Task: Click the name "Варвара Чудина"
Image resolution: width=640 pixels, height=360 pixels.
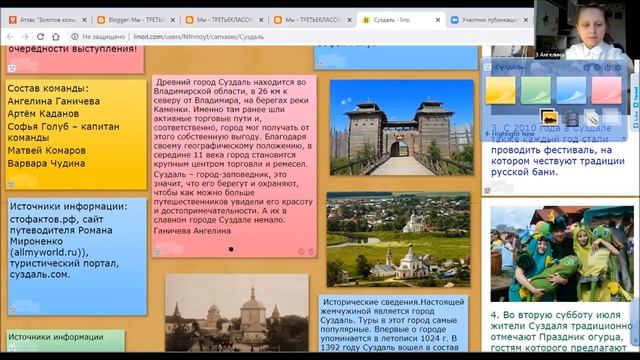Action: click(x=46, y=163)
